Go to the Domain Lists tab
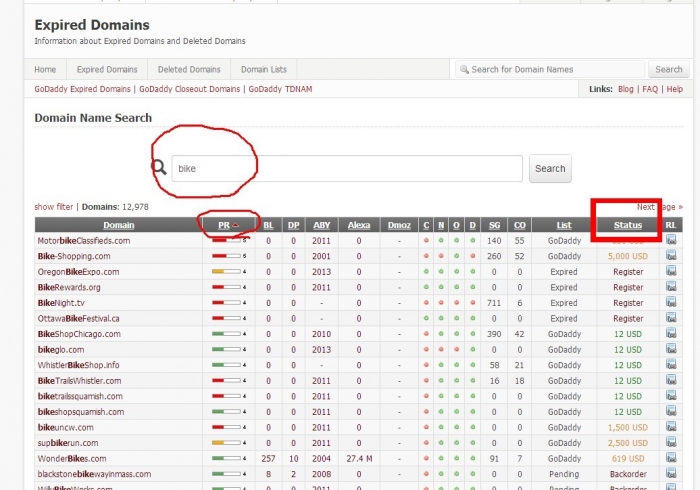This screenshot has height=490, width=700. click(264, 70)
